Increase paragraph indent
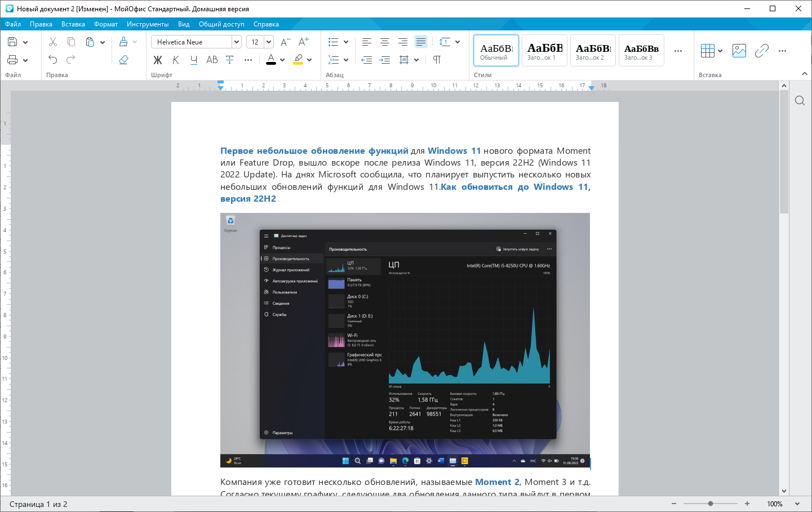 point(385,60)
